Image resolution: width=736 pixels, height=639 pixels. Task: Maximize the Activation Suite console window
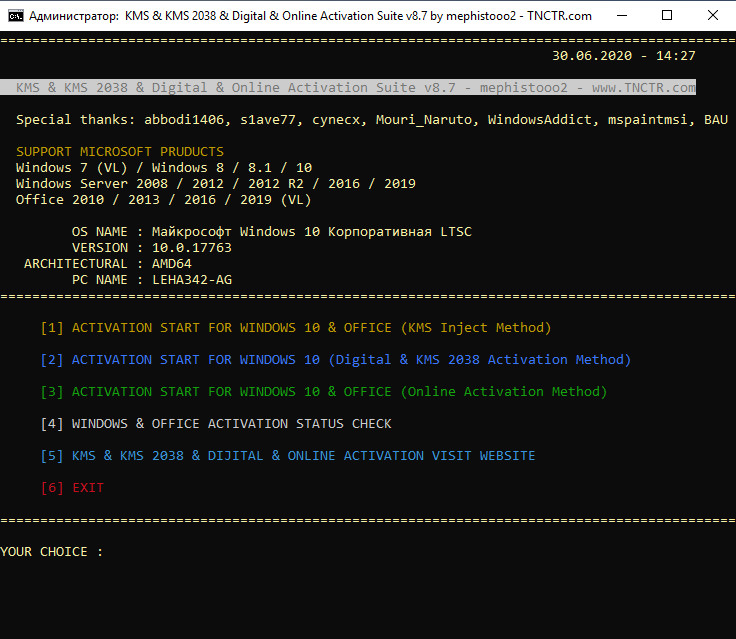(667, 15)
